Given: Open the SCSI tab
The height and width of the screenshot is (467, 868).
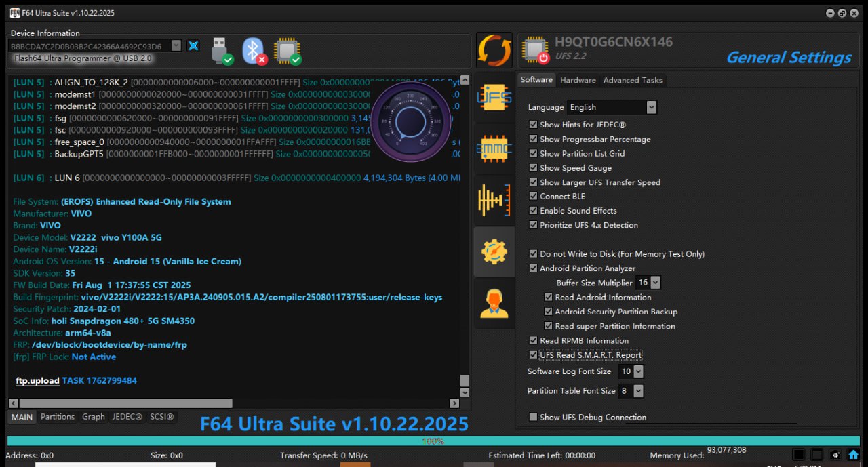Looking at the screenshot, I should tap(162, 417).
